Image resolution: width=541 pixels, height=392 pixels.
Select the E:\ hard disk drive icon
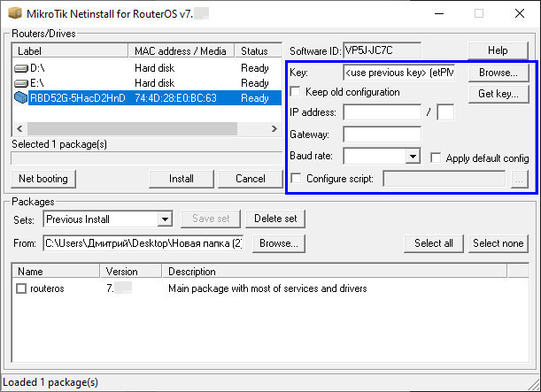coord(21,82)
